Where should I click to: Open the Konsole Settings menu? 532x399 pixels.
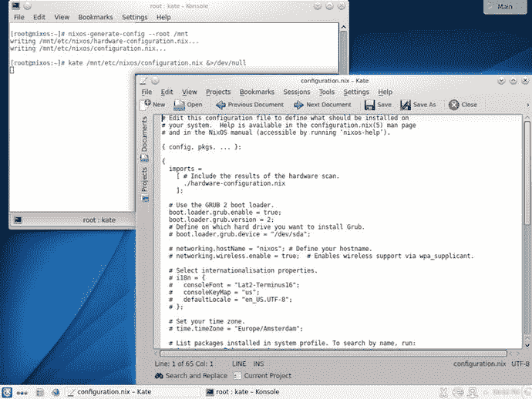point(134,17)
